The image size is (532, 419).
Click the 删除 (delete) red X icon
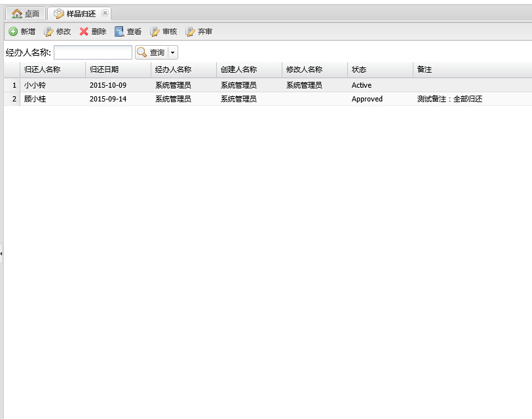[x=84, y=31]
